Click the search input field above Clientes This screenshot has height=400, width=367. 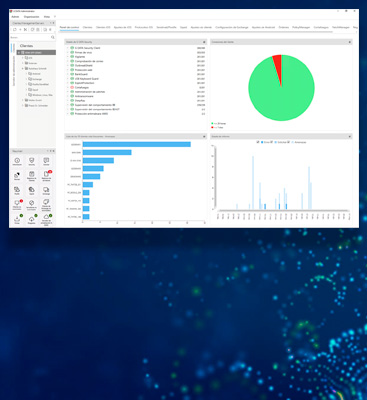30,37
